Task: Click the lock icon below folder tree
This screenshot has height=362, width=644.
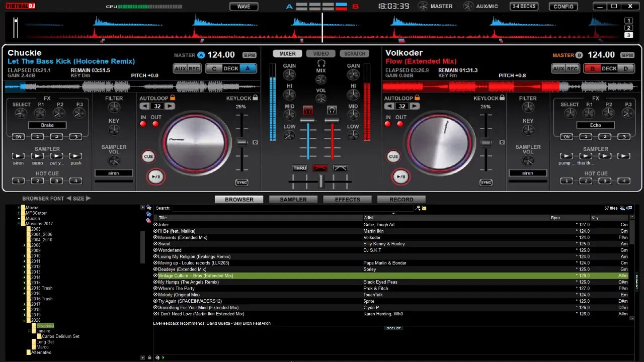Action: coord(149,357)
